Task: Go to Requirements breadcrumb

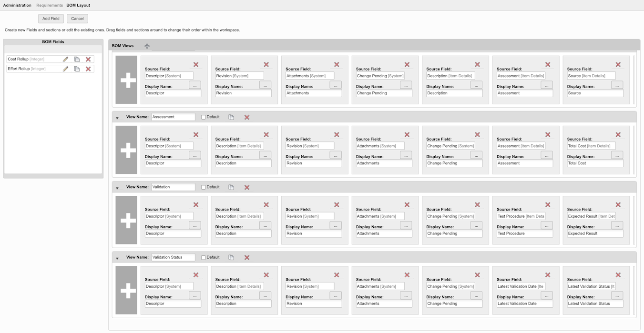Action: (50, 5)
